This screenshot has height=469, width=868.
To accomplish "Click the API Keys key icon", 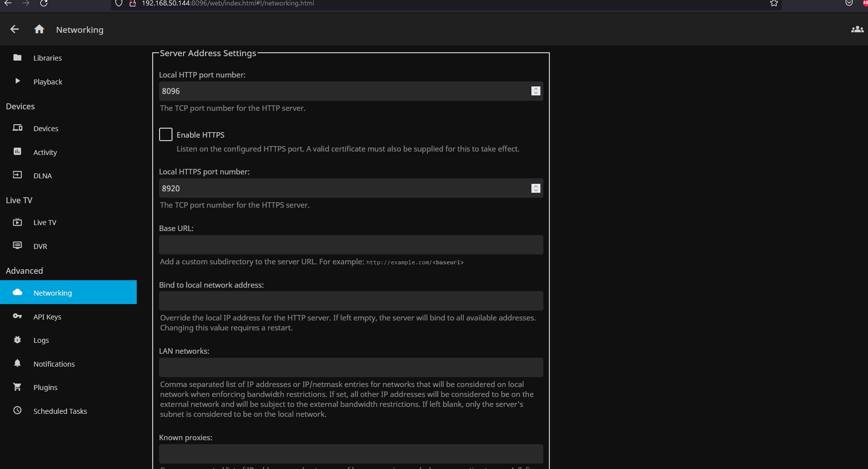I will tap(17, 316).
